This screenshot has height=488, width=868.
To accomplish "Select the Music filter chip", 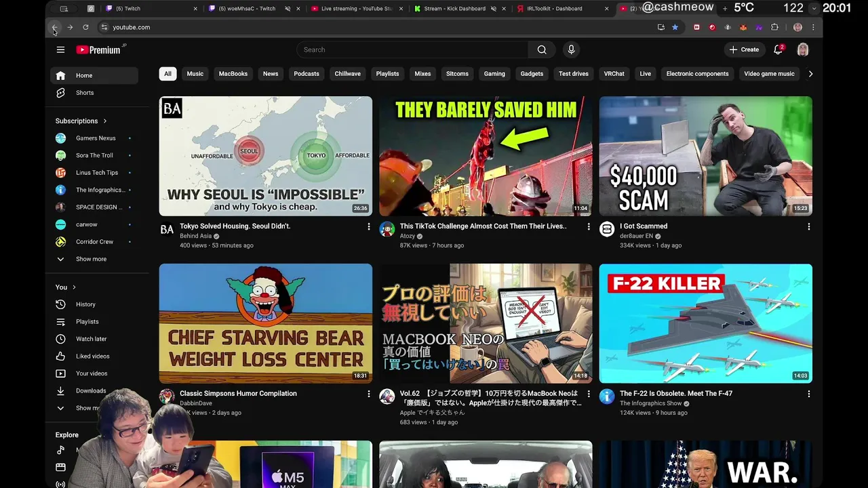I will pyautogui.click(x=195, y=74).
